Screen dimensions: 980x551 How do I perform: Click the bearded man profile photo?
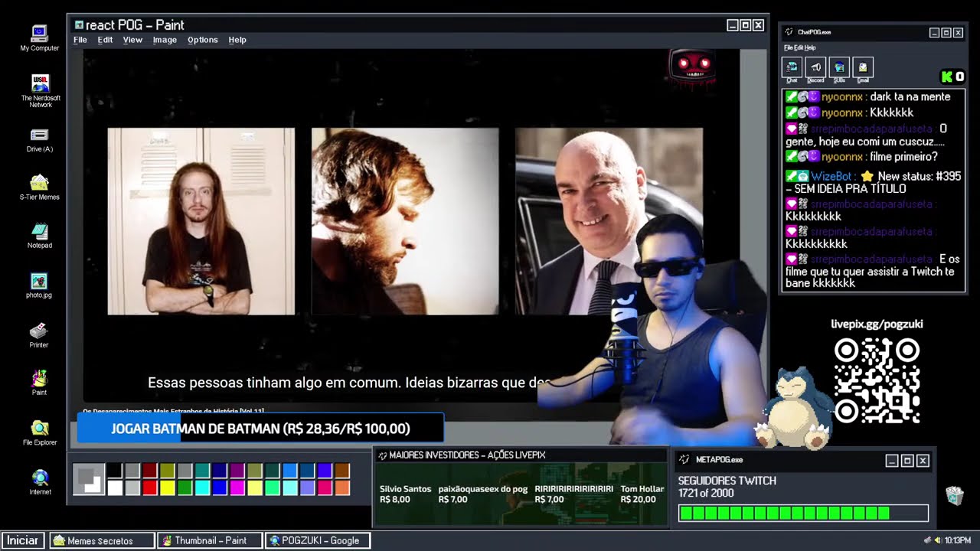pos(405,221)
